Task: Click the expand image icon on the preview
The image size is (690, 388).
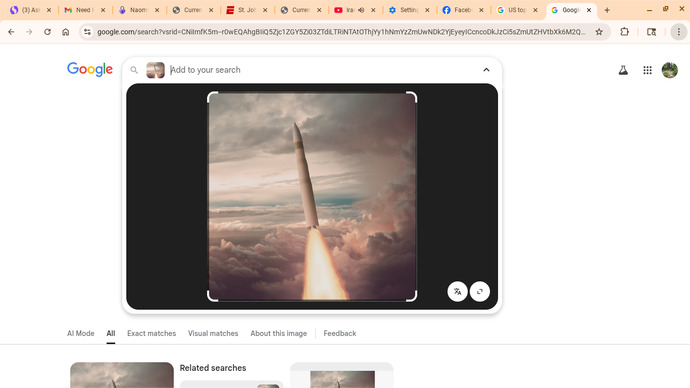Action: tap(480, 291)
